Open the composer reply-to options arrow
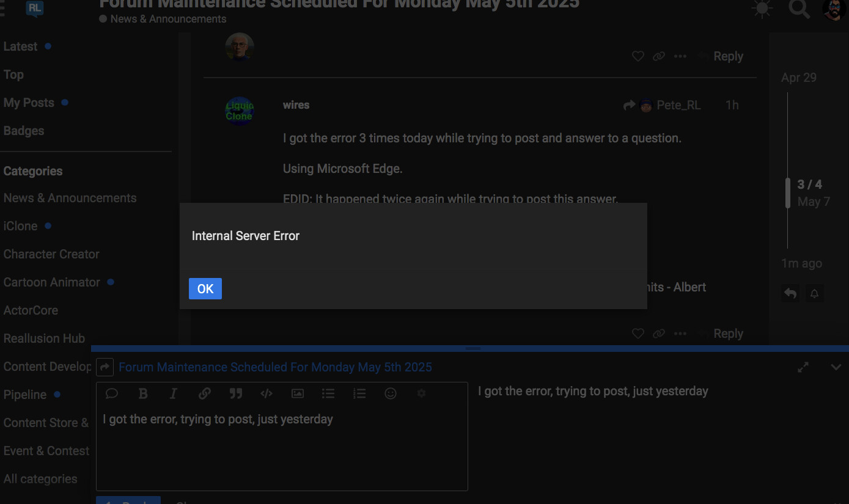Screen dimensions: 849x504 (x=105, y=367)
